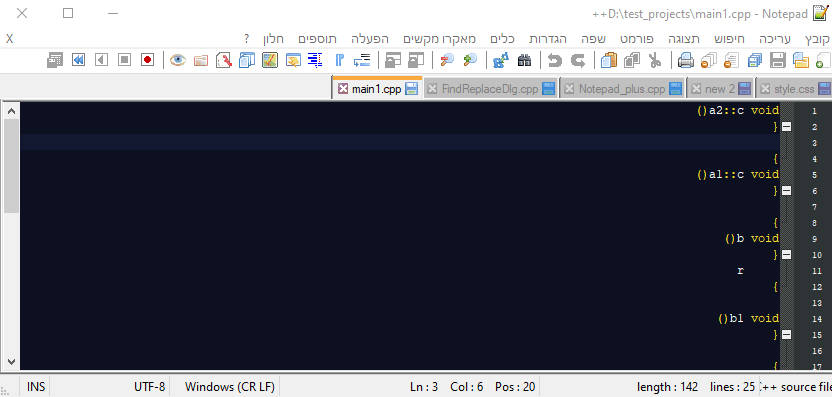Click the Close All documents icon
Viewport: 832px width, 397px height.
(708, 60)
